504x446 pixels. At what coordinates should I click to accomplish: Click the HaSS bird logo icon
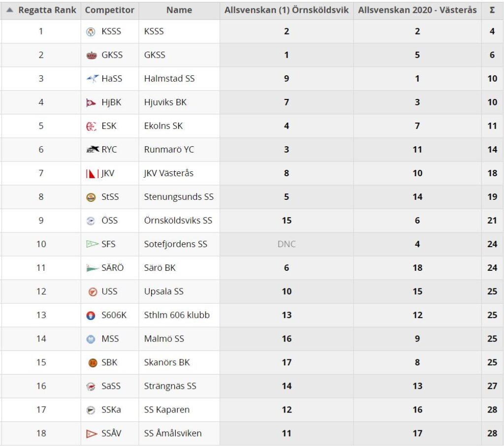93,78
